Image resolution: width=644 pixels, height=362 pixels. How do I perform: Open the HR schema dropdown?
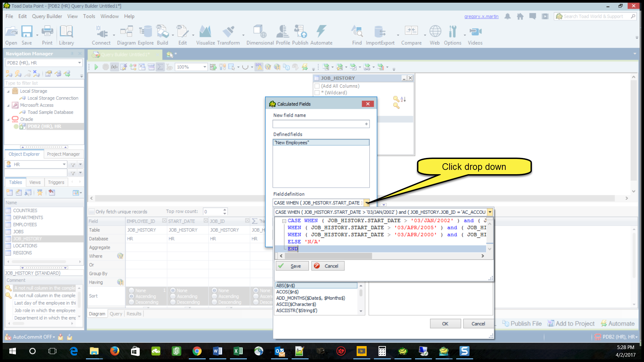coord(64,165)
